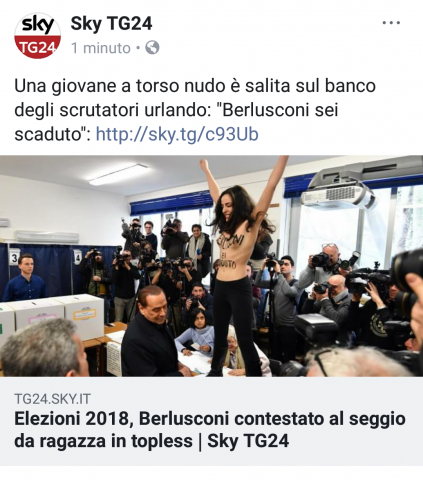Click the '1 minuto' post timestamp
This screenshot has height=480, width=423.
point(101,48)
